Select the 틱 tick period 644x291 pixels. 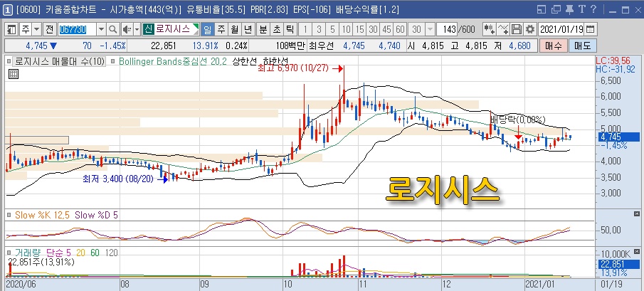point(290,29)
